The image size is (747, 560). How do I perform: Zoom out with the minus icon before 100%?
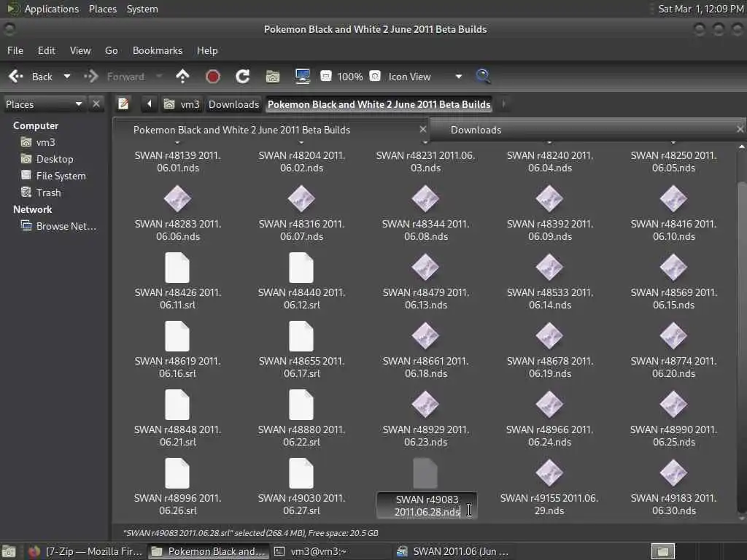[326, 76]
